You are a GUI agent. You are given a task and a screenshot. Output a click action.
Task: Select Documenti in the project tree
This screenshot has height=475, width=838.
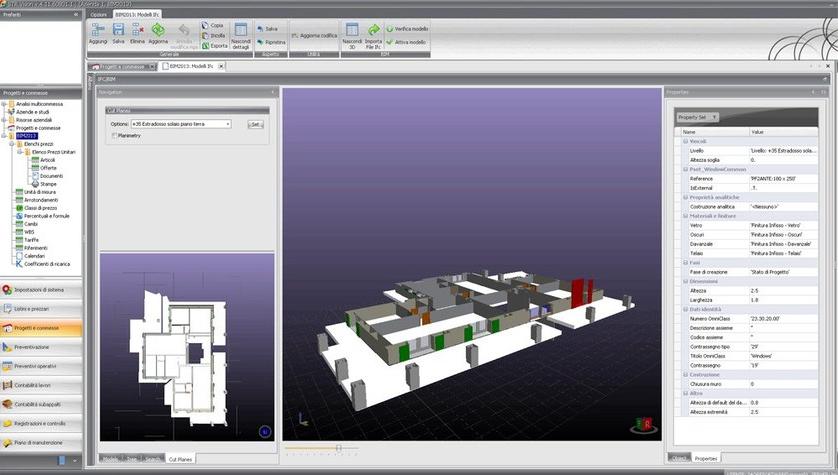[x=51, y=176]
